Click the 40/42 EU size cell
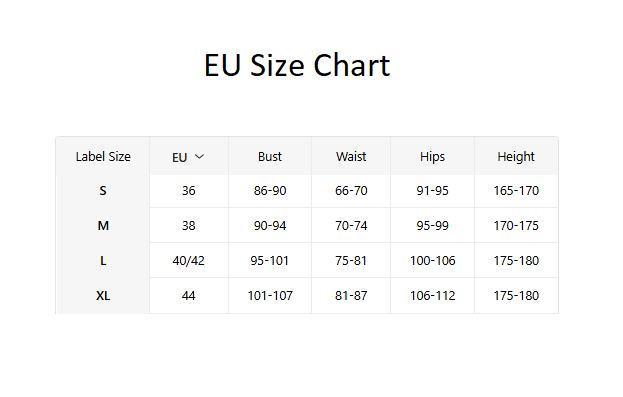The height and width of the screenshot is (397, 623). 189,261
